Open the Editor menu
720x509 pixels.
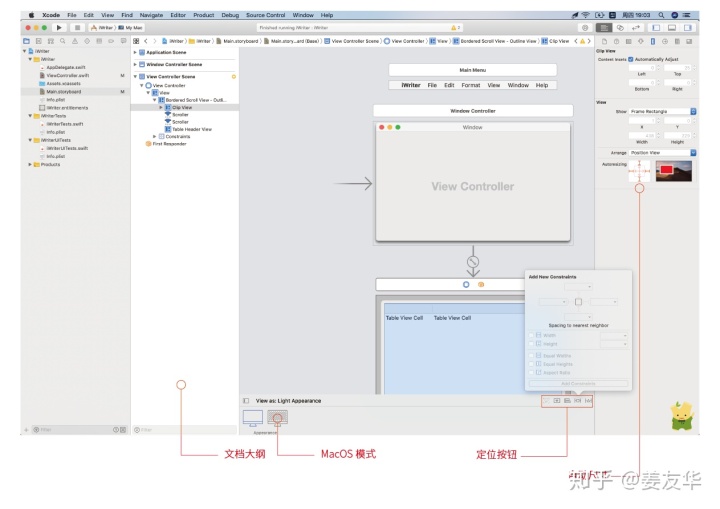pos(178,15)
